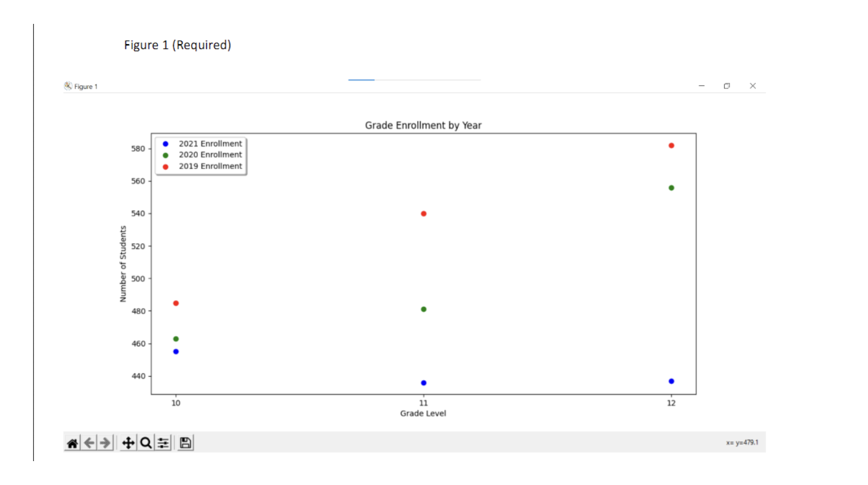Click the red 2019 point at grade 12
868x485 pixels.
[671, 146]
